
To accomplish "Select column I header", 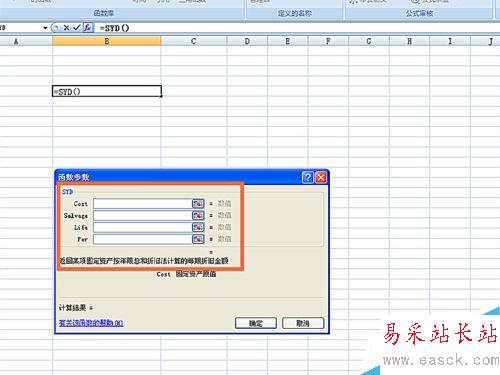I will tap(450, 41).
